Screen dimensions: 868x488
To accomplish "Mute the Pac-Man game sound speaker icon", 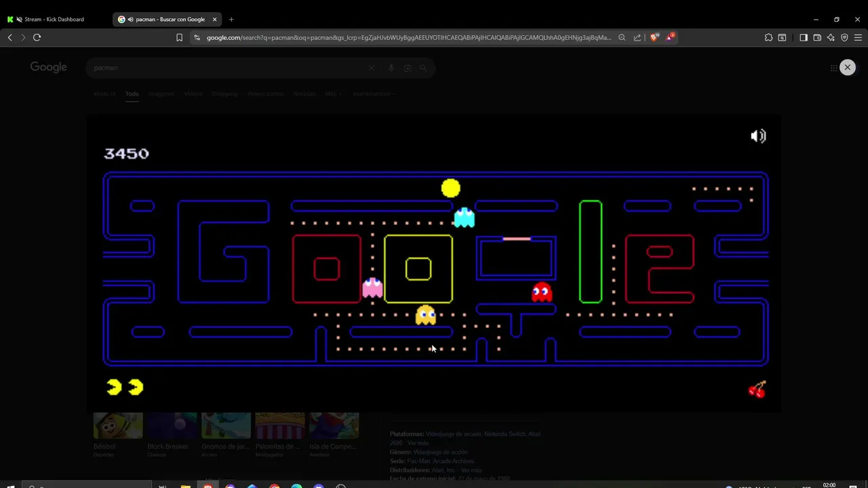I will 758,136.
